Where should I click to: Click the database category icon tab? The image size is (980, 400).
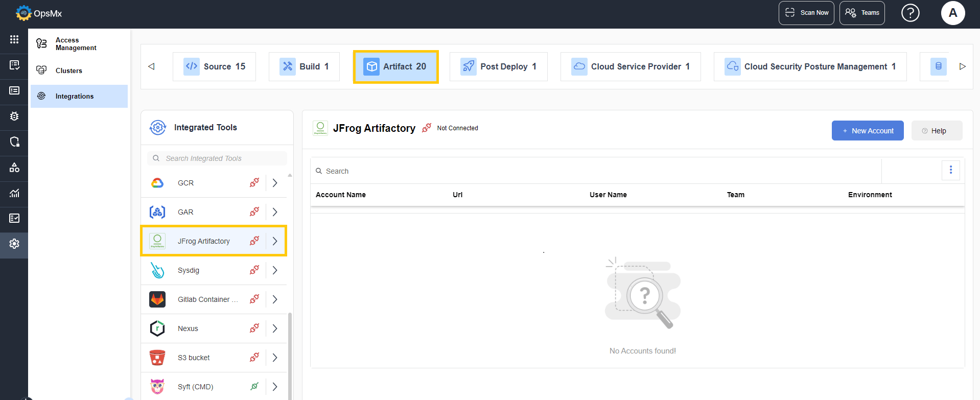point(938,66)
